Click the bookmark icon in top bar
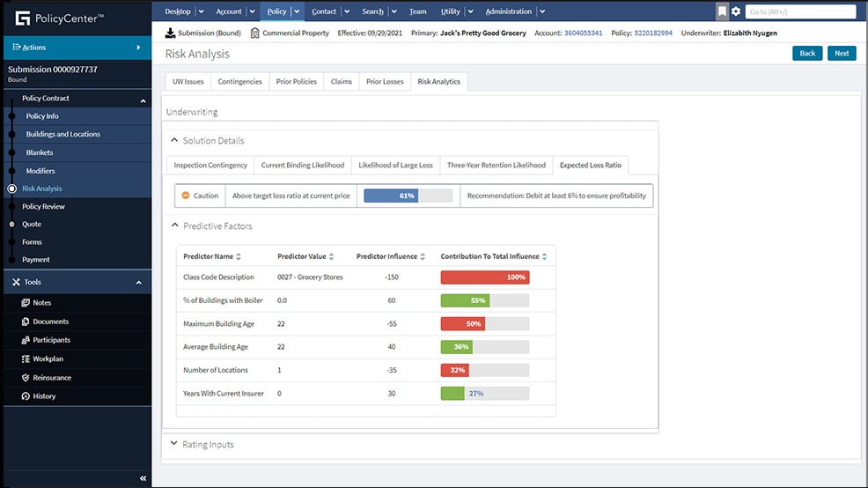868x488 pixels. [722, 11]
